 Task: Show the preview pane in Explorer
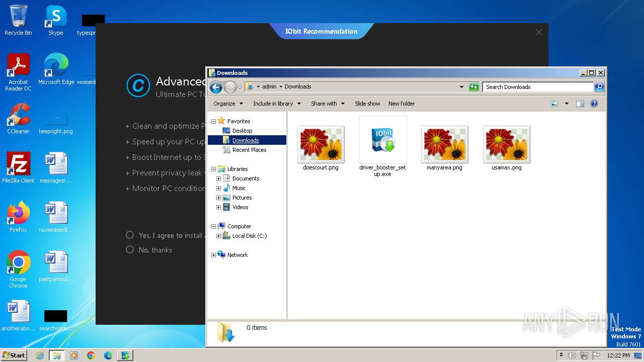(580, 104)
